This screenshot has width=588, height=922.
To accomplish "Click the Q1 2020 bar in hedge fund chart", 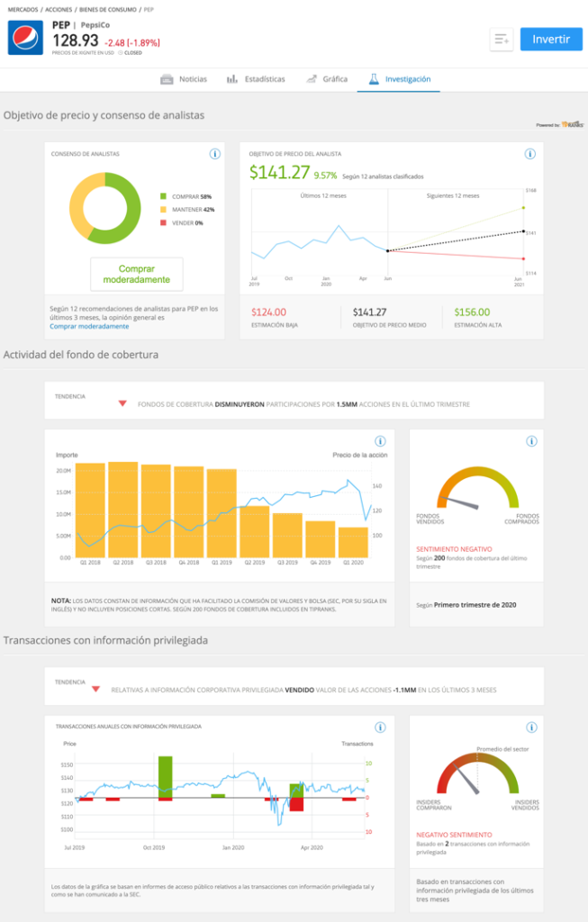I will pos(353,542).
